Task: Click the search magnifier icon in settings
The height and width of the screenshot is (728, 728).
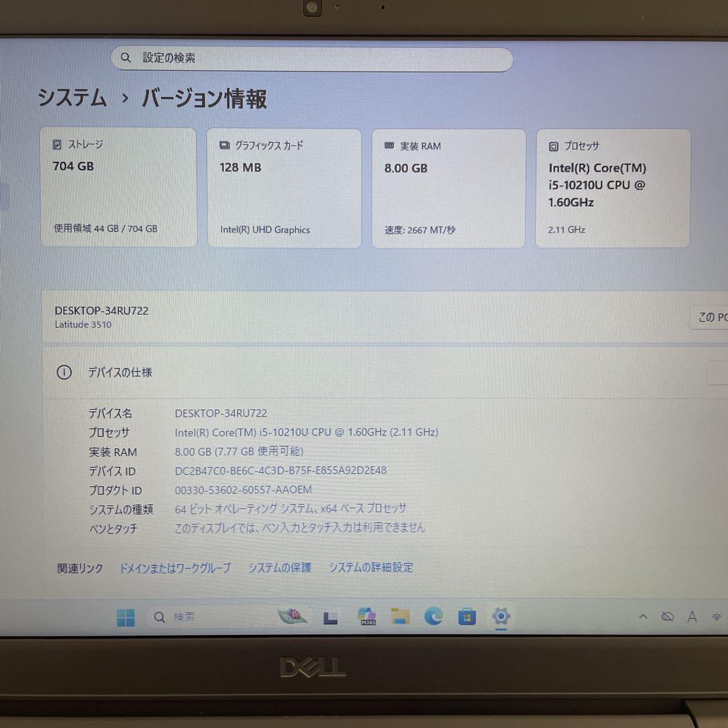Action: coord(126,57)
